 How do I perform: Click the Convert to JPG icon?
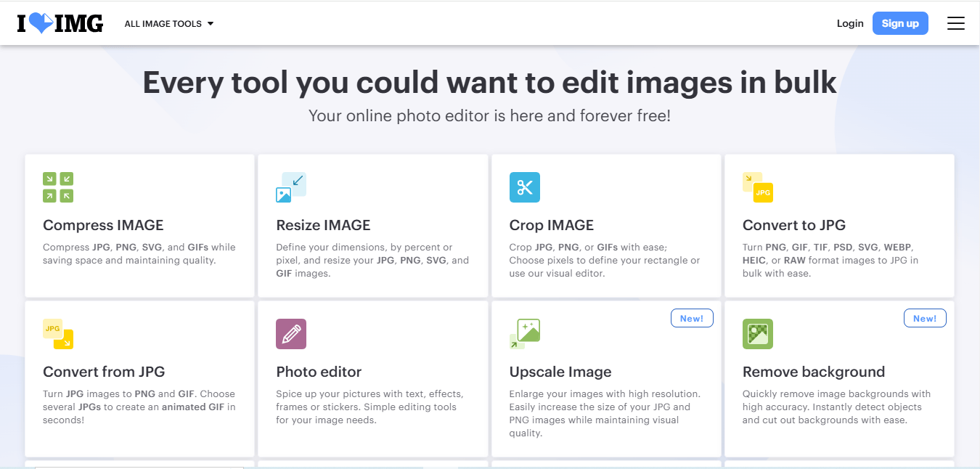pyautogui.click(x=758, y=187)
